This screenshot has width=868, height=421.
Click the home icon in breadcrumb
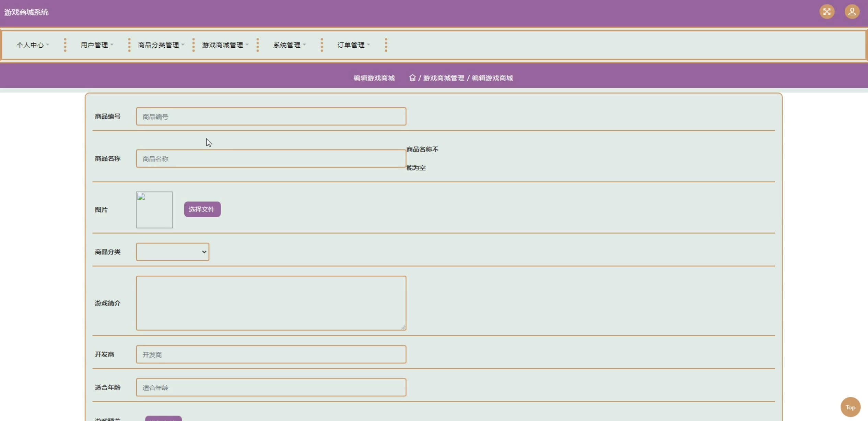412,78
